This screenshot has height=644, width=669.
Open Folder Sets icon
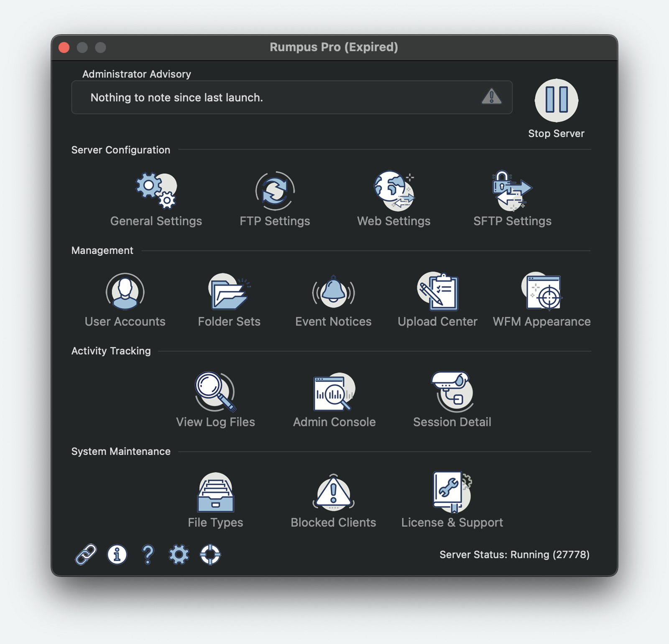click(x=229, y=291)
